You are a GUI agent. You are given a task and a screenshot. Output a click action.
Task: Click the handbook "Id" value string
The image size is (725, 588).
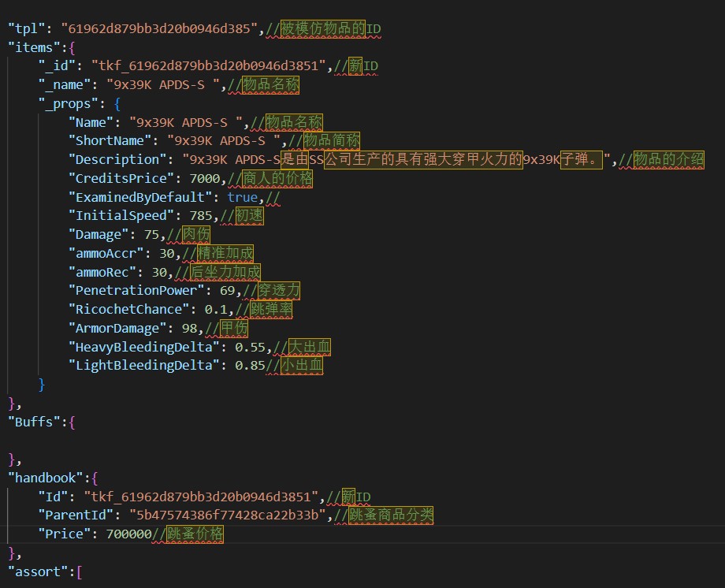point(201,497)
